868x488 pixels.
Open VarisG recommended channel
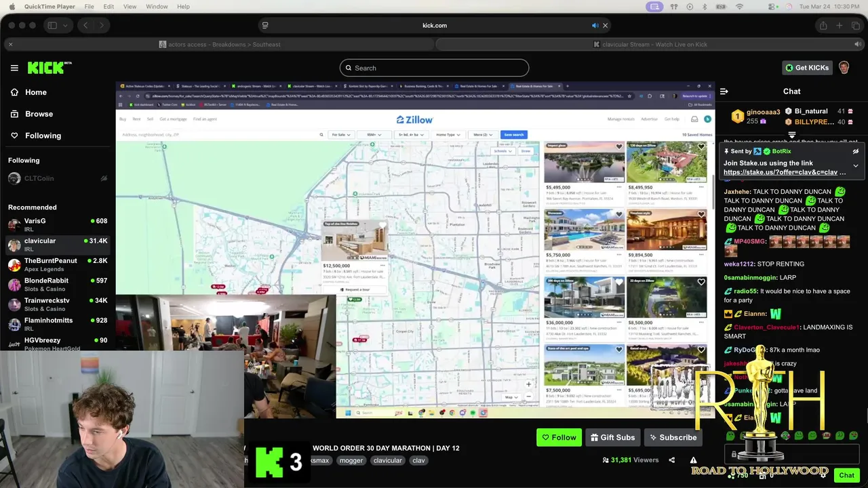coord(58,224)
